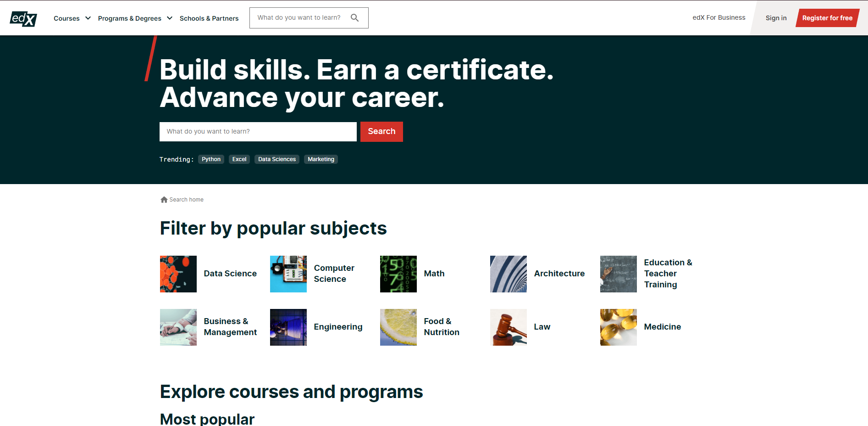Select the Python trending tag
The image size is (868, 426).
tap(211, 159)
